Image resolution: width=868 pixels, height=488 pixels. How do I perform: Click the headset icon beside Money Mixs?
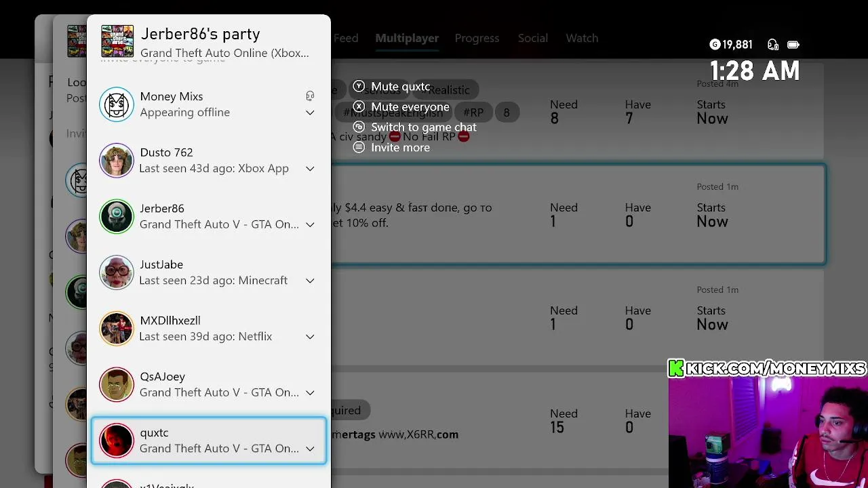pyautogui.click(x=310, y=96)
